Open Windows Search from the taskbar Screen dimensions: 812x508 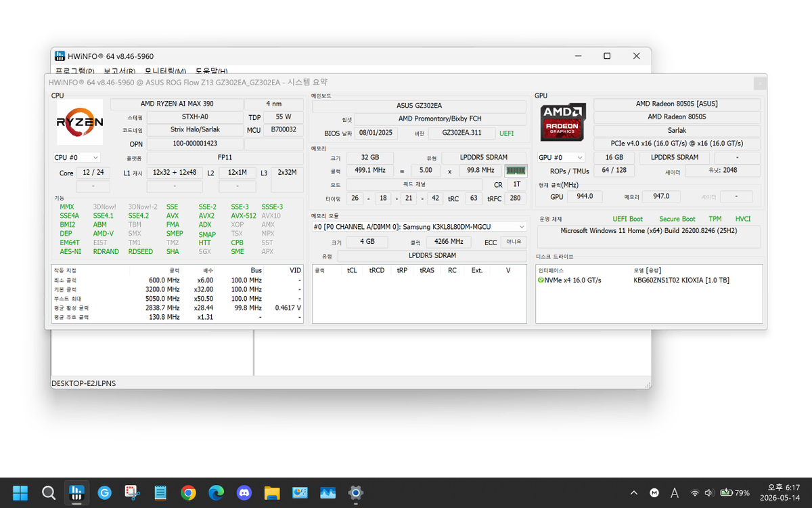[x=48, y=492]
